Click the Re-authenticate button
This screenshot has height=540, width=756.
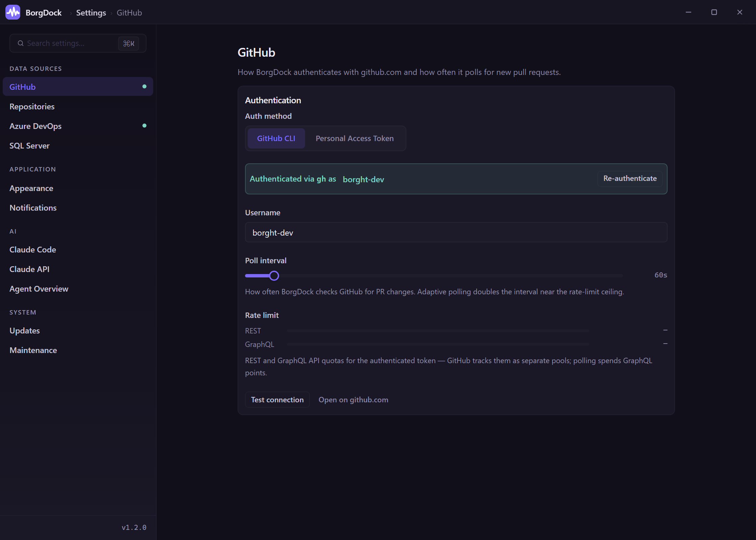click(630, 179)
